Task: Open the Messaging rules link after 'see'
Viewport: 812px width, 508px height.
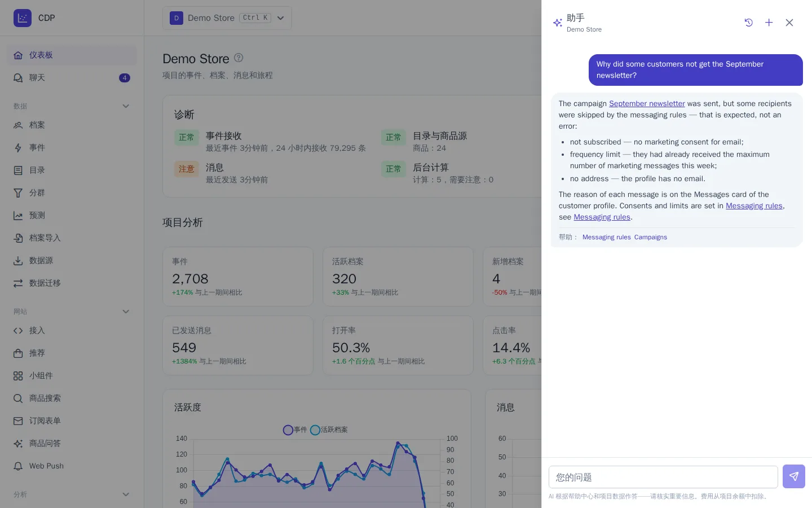Action: click(602, 217)
